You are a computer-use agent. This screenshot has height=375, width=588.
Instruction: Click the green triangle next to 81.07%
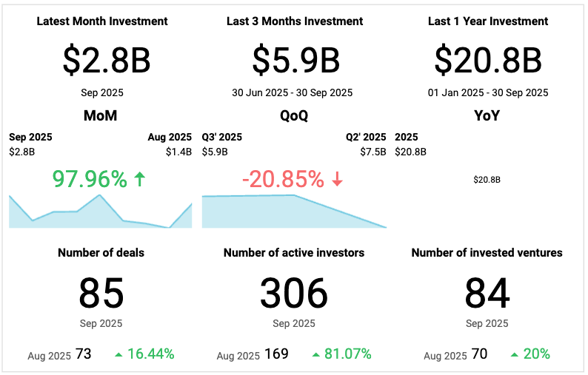click(x=317, y=354)
